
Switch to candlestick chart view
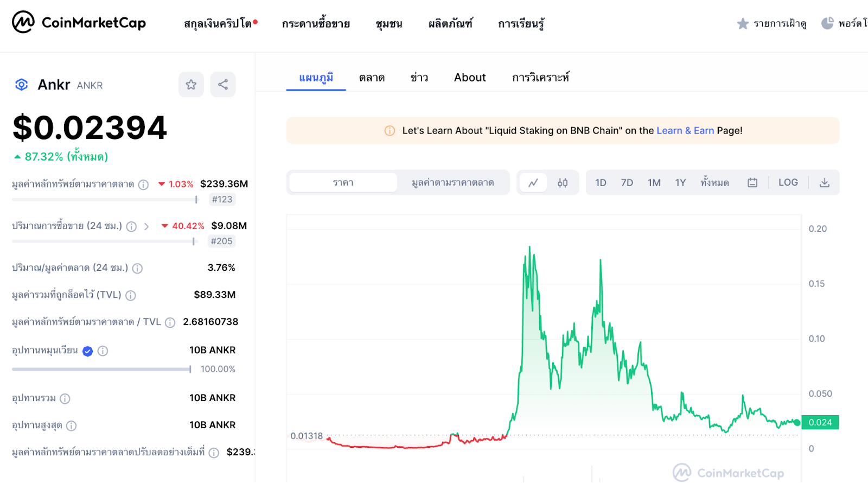(563, 183)
